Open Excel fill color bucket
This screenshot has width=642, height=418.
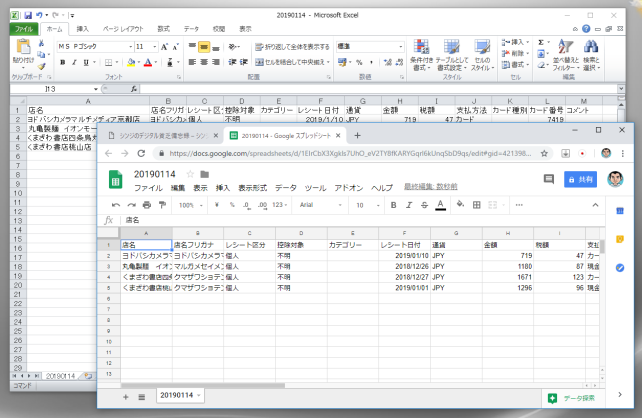[131, 63]
